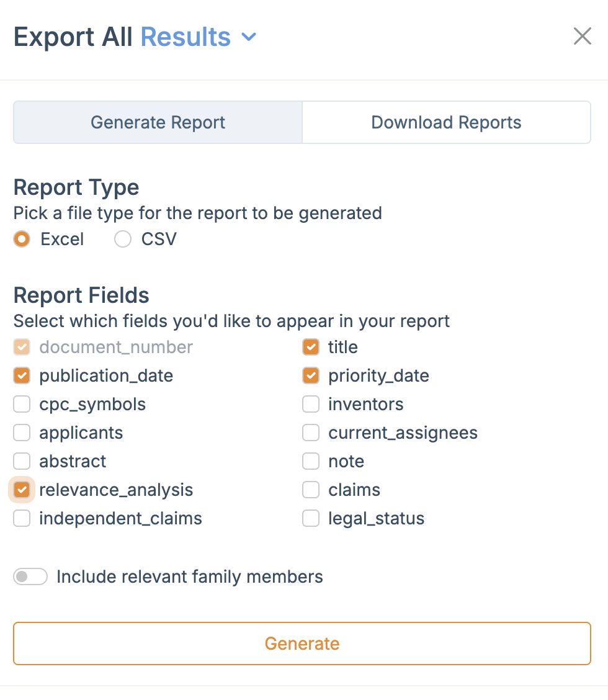Screen dimensions: 608x700
Task: Choose the CSV file type option
Action: (123, 240)
